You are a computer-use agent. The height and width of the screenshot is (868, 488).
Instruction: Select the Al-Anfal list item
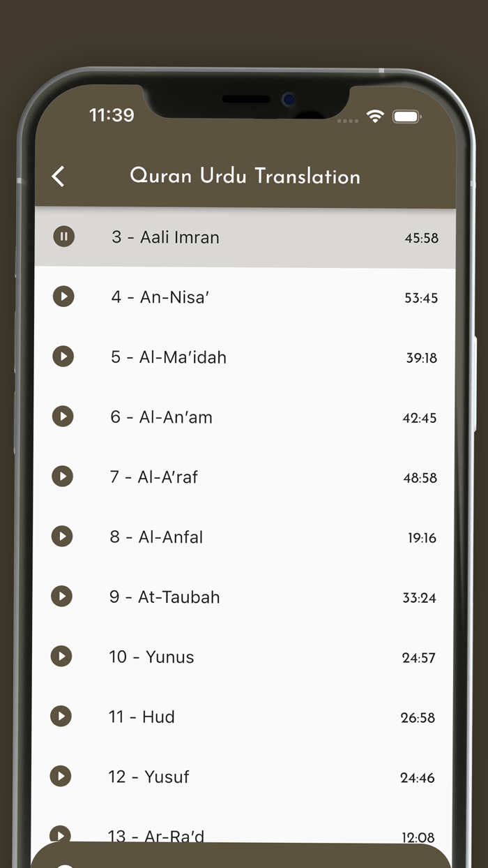pyautogui.click(x=155, y=537)
